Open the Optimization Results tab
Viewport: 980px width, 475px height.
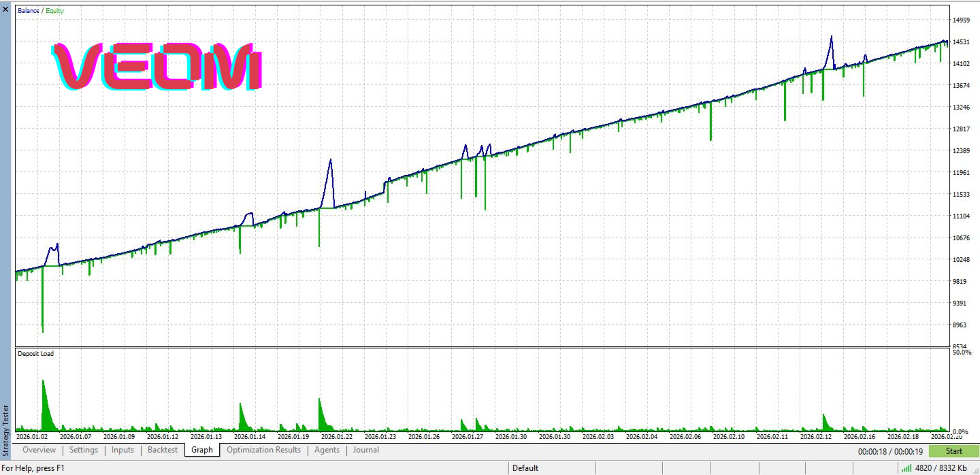tap(263, 450)
